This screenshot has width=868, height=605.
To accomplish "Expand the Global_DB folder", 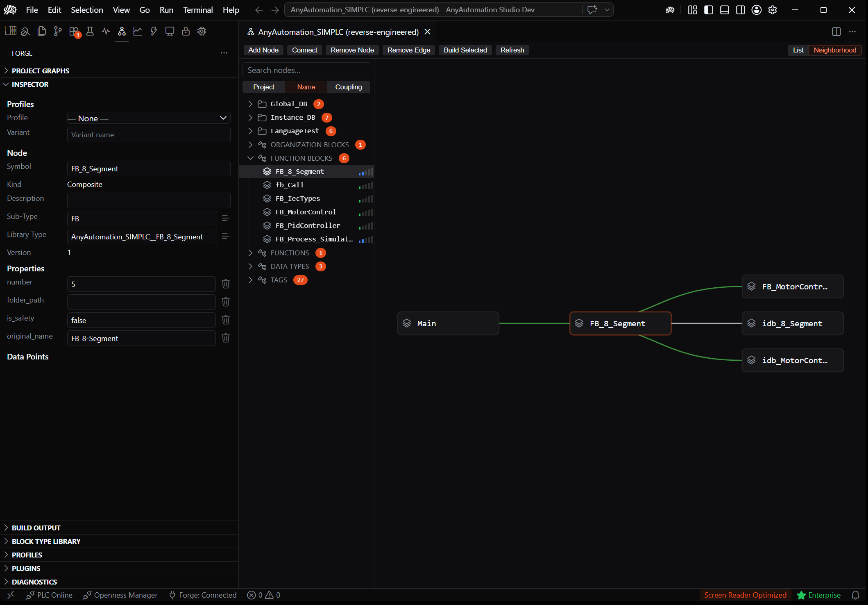I will click(250, 104).
